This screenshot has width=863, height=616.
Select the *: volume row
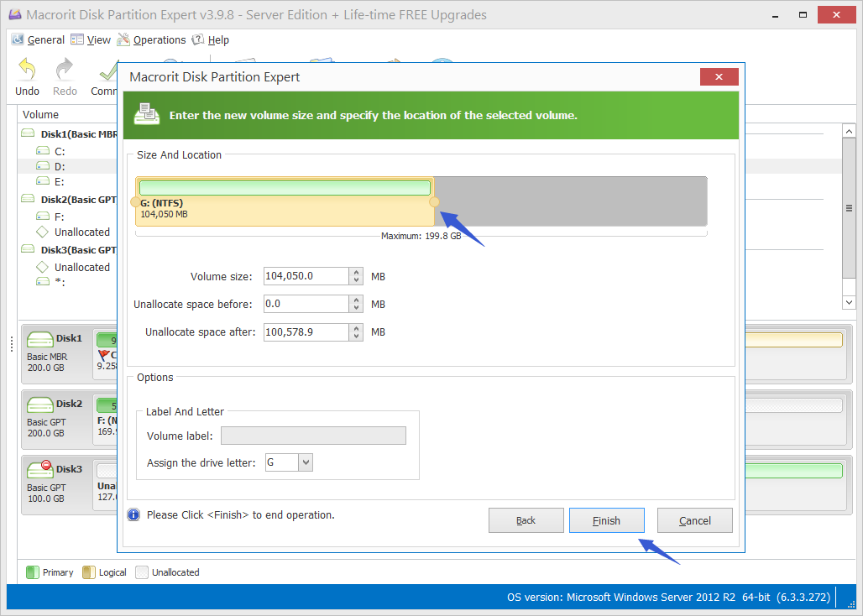(60, 283)
